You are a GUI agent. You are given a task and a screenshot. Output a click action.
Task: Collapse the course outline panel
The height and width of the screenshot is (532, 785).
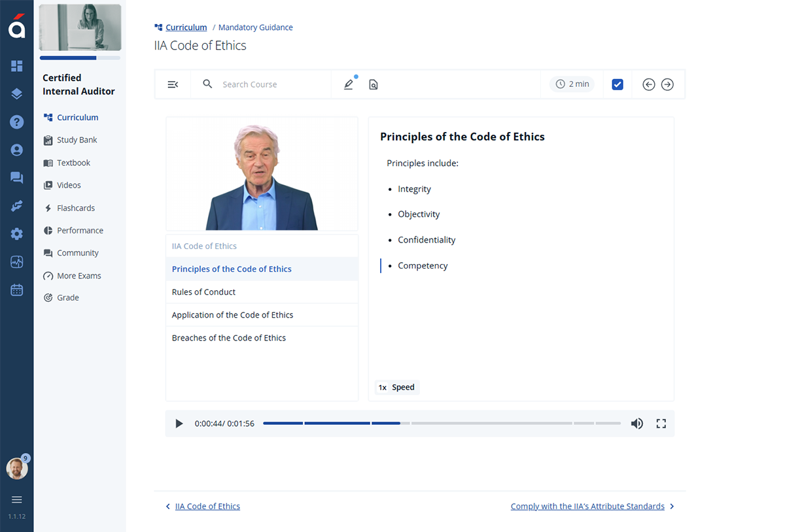point(173,84)
